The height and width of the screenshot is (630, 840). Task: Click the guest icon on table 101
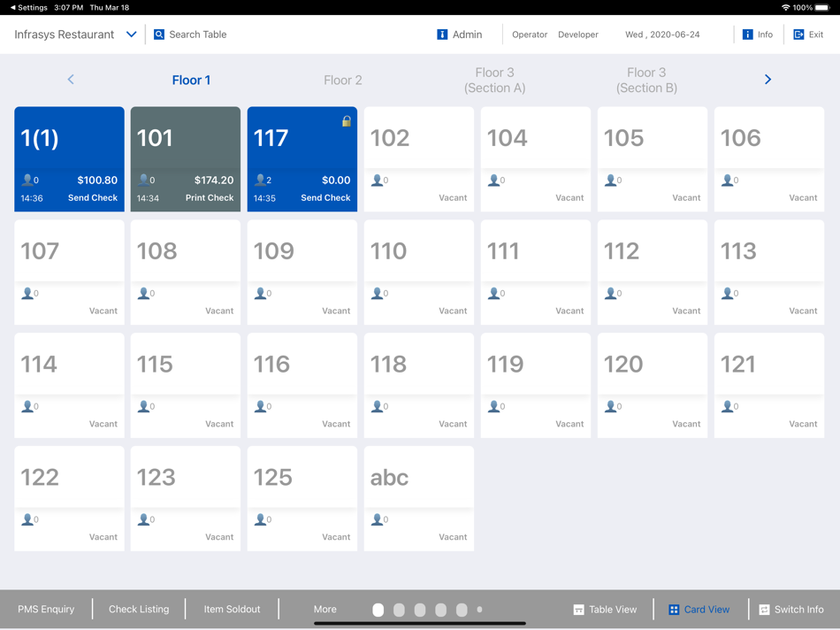[x=143, y=180]
